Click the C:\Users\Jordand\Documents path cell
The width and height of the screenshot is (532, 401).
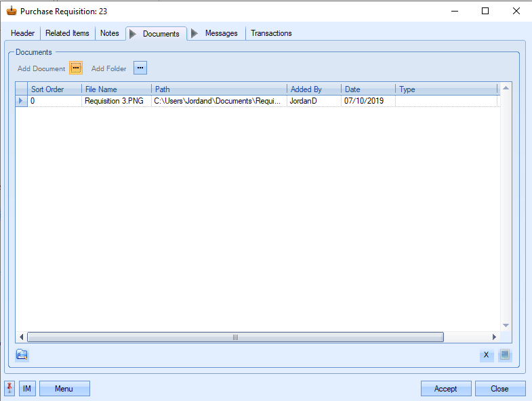click(219, 101)
